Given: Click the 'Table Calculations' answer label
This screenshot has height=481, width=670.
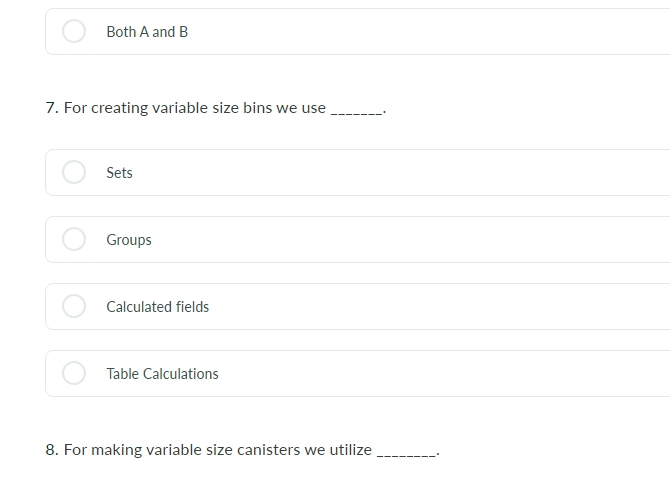Looking at the screenshot, I should pos(162,374).
